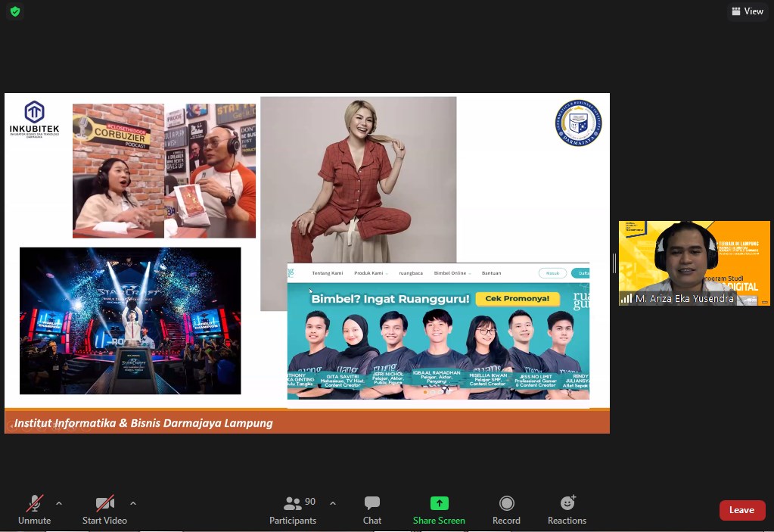Viewport: 774px width, 532px height.
Task: Unmute the microphone
Action: (35, 510)
